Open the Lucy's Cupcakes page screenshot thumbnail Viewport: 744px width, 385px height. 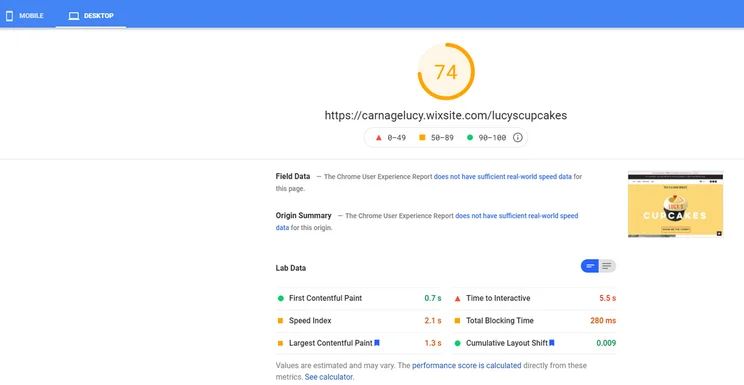pos(675,204)
